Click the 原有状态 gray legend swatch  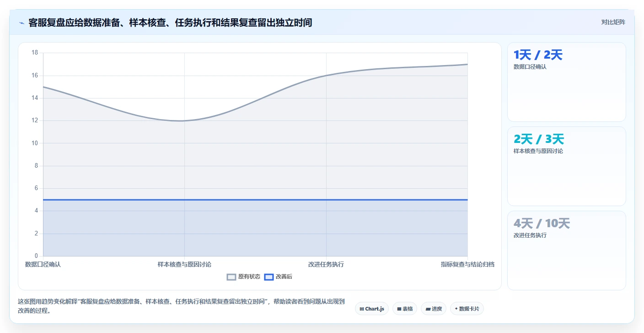click(231, 277)
